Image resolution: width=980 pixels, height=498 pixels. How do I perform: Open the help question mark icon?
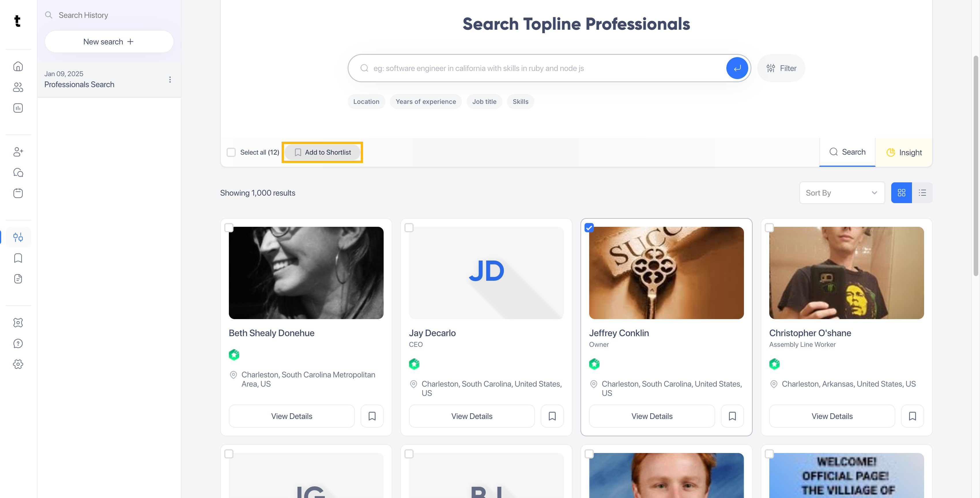(18, 343)
